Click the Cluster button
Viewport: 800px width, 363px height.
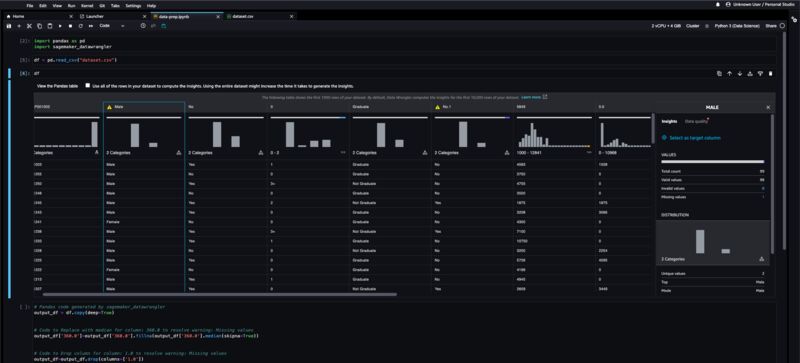[693, 26]
